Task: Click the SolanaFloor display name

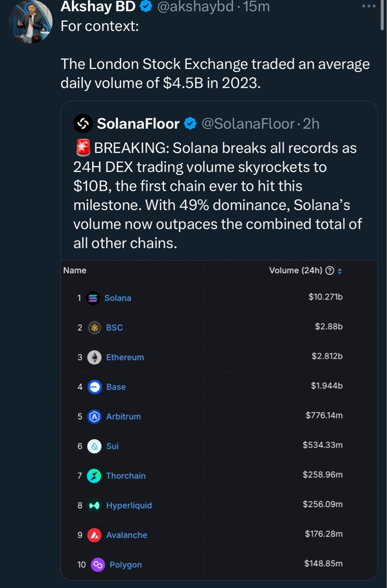Action: 138,124
